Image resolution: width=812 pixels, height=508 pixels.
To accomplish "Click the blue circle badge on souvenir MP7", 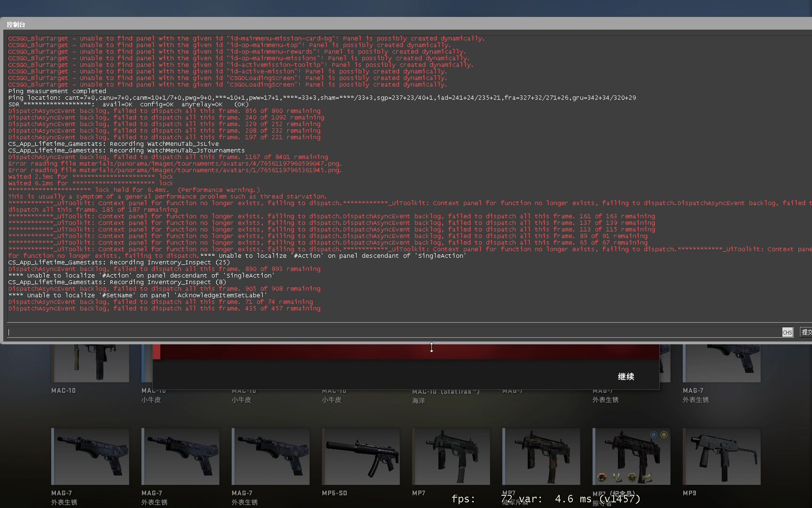I will [x=654, y=435].
